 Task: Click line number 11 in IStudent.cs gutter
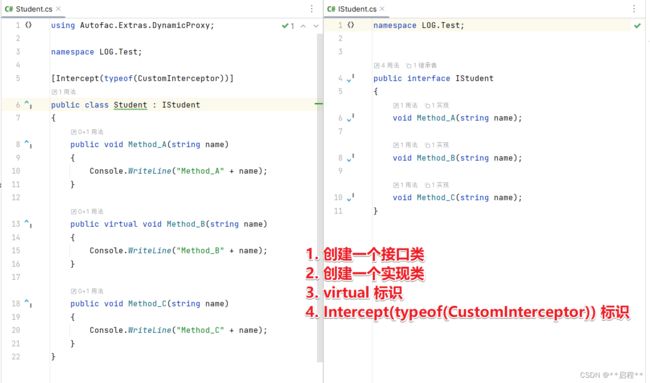pos(338,211)
